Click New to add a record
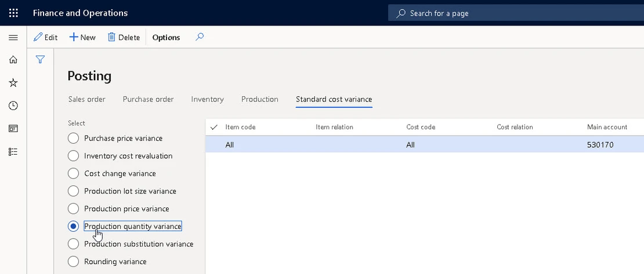Viewport: 644px width, 274px height. [x=82, y=37]
